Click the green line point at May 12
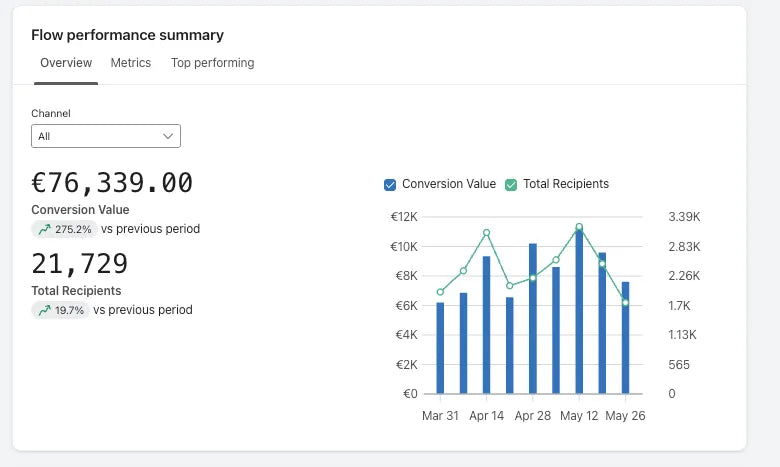The image size is (780, 467). point(579,227)
